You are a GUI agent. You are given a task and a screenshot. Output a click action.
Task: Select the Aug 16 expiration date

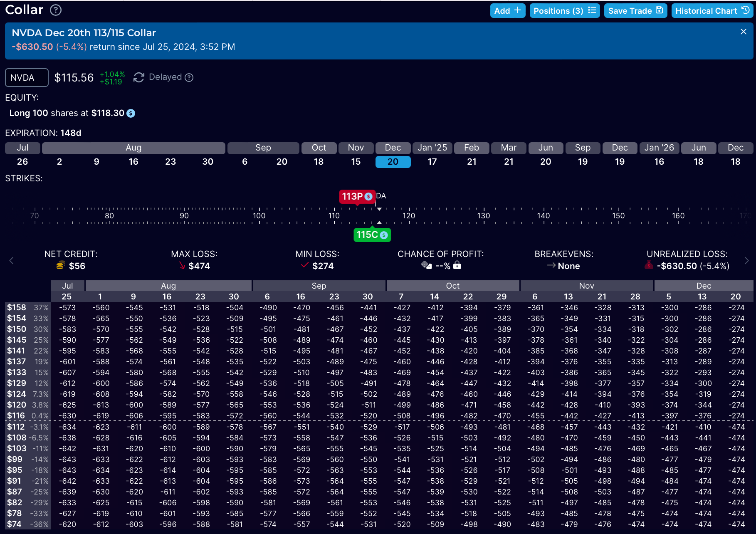[x=133, y=162]
